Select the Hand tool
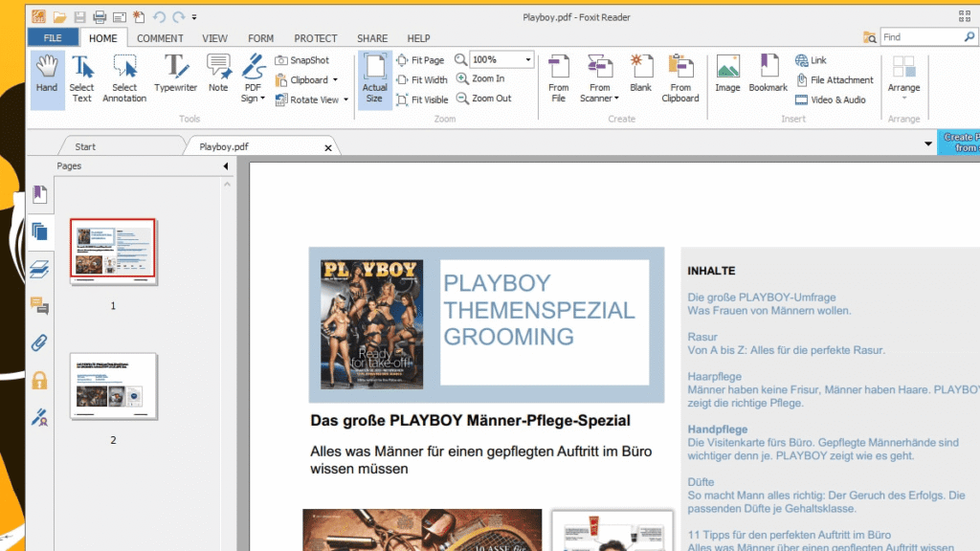 pos(47,80)
